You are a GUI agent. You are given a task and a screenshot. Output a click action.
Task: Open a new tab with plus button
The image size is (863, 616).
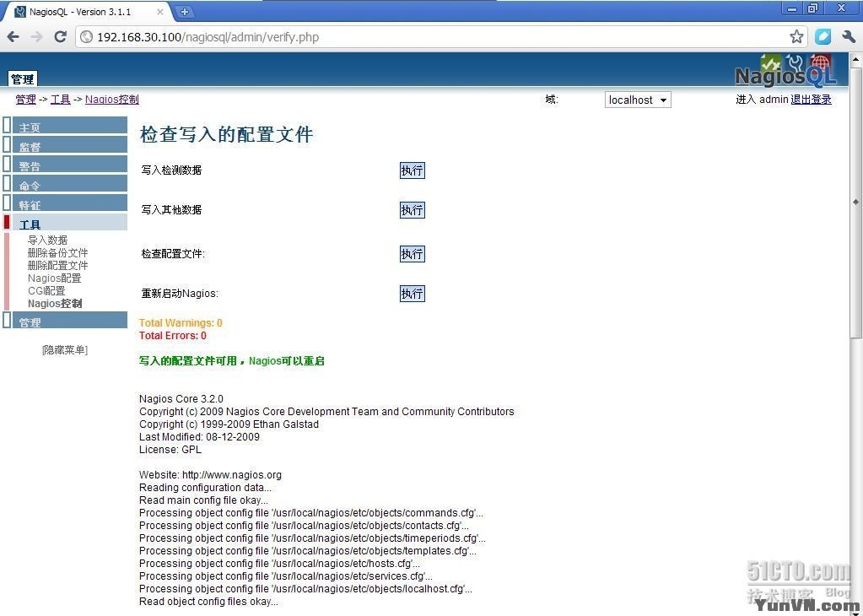pos(185,11)
